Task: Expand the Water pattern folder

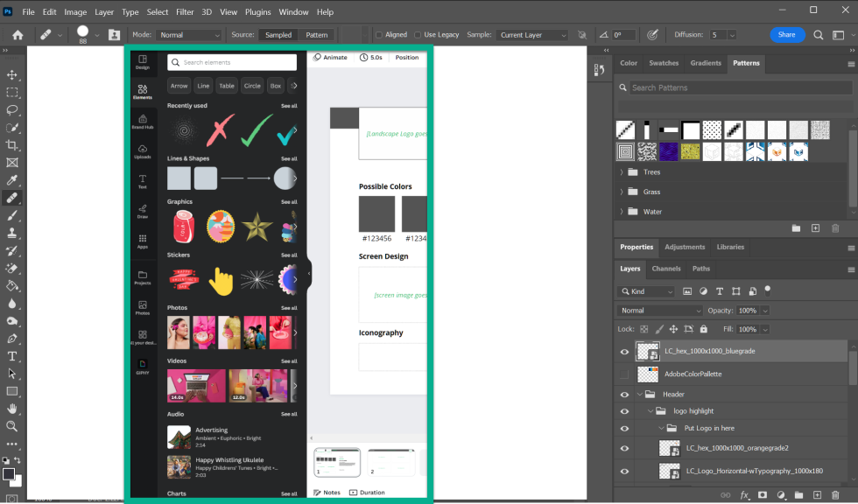Action: pos(622,212)
